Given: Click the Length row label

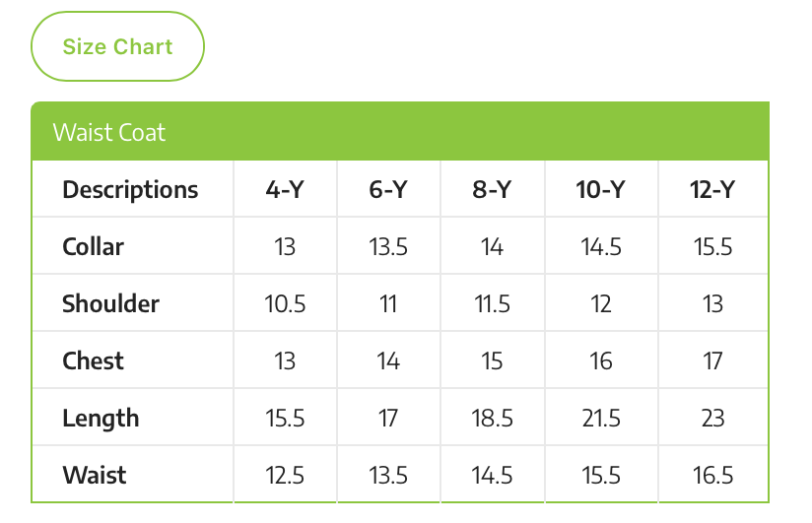Looking at the screenshot, I should pyautogui.click(x=101, y=418).
